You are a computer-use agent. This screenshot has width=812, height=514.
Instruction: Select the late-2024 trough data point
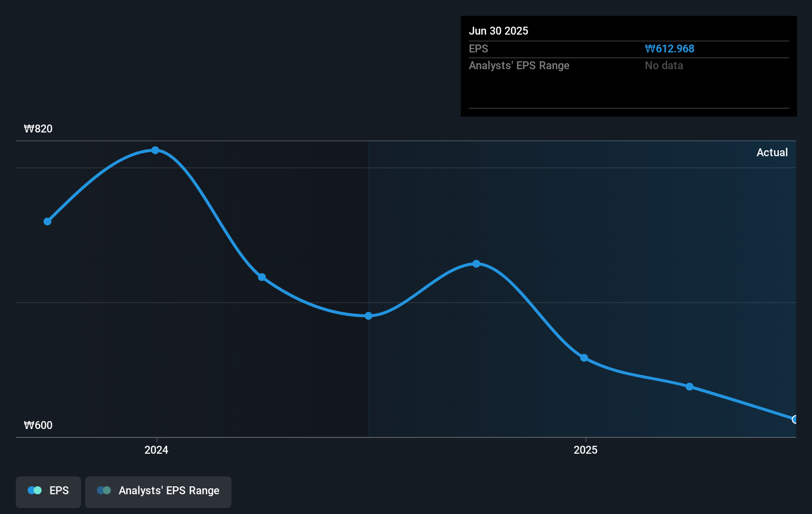[x=368, y=316]
